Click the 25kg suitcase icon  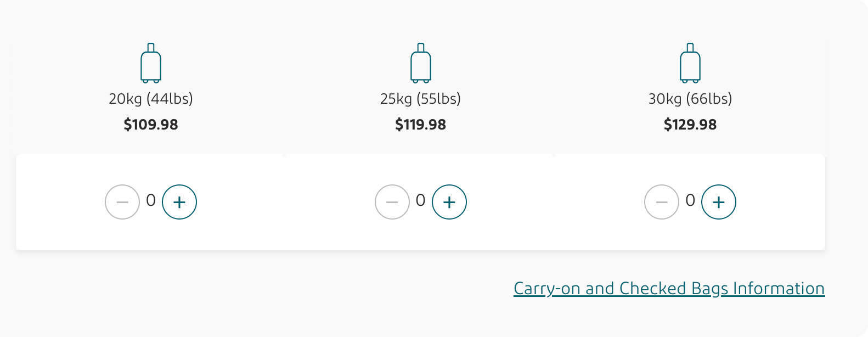(421, 64)
